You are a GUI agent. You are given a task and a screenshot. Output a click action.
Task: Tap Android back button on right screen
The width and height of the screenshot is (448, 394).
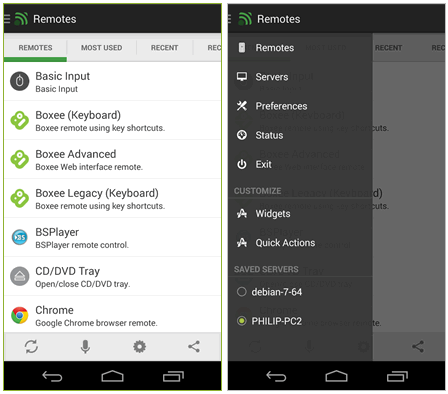(276, 377)
